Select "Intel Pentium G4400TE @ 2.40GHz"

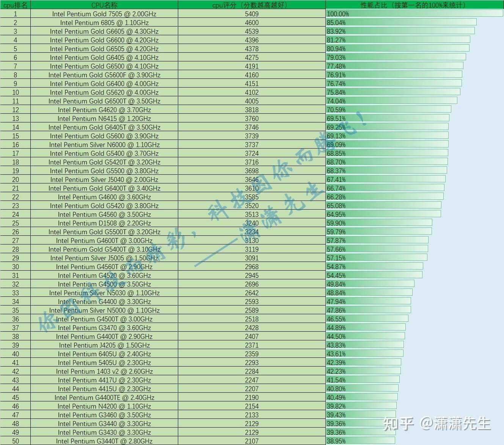click(x=104, y=397)
